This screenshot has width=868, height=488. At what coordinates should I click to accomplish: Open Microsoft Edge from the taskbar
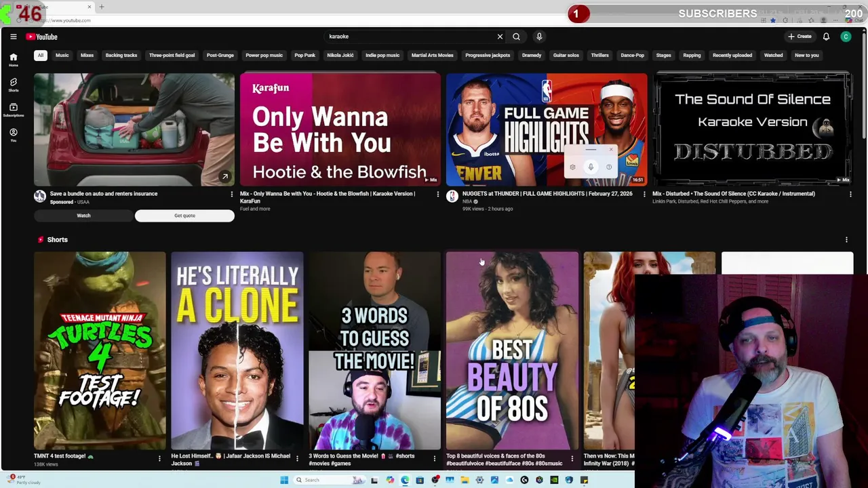coord(405,480)
